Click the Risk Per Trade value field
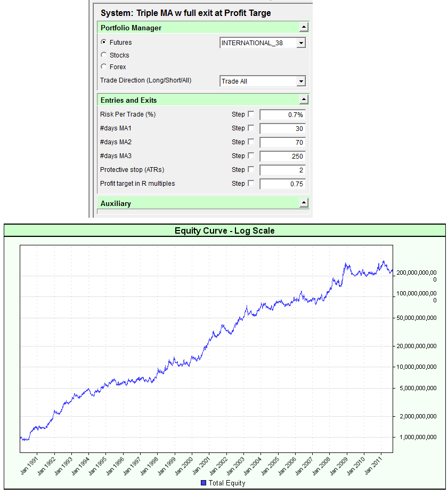448x495 pixels. click(x=282, y=115)
